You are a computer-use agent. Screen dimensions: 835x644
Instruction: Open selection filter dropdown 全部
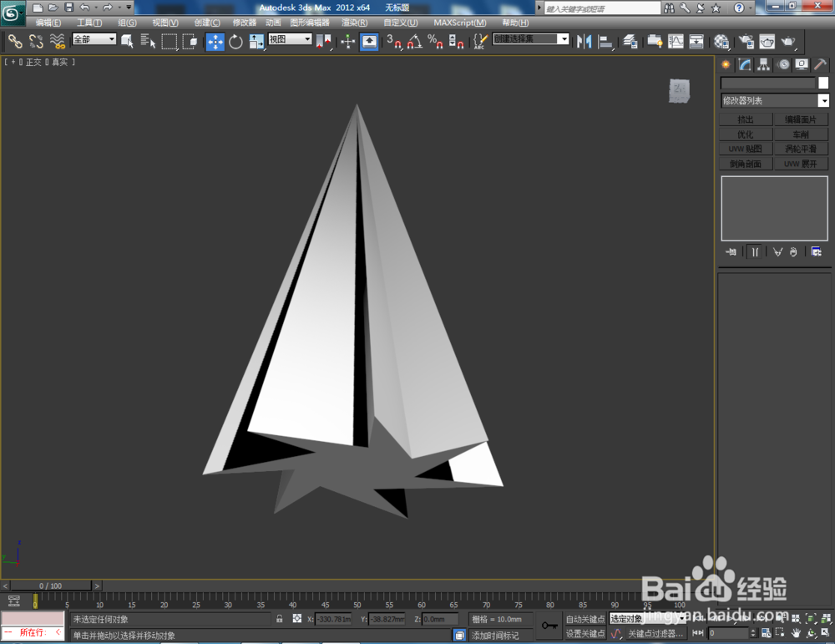click(94, 39)
